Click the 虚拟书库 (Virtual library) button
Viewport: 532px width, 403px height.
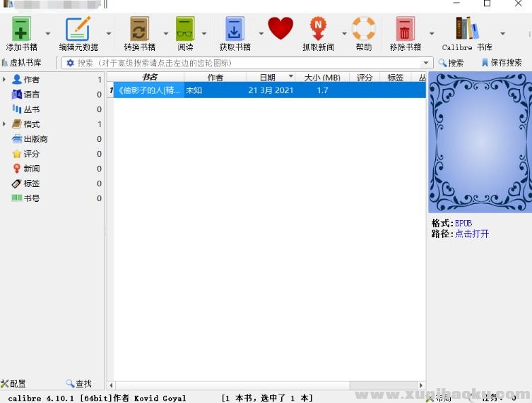[21, 63]
